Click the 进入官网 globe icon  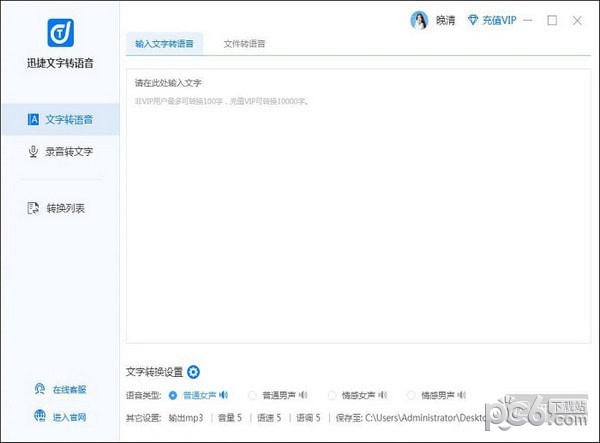point(40,416)
